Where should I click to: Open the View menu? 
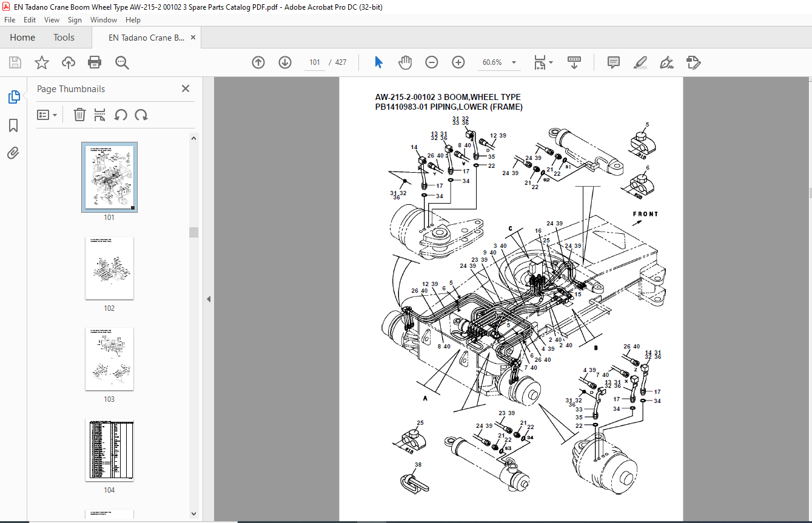pyautogui.click(x=52, y=20)
